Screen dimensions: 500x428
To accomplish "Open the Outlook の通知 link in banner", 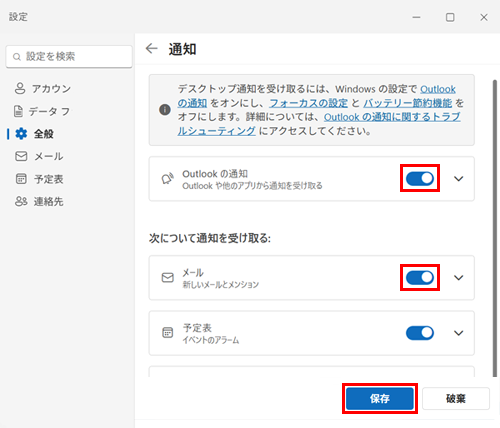I will [438, 89].
